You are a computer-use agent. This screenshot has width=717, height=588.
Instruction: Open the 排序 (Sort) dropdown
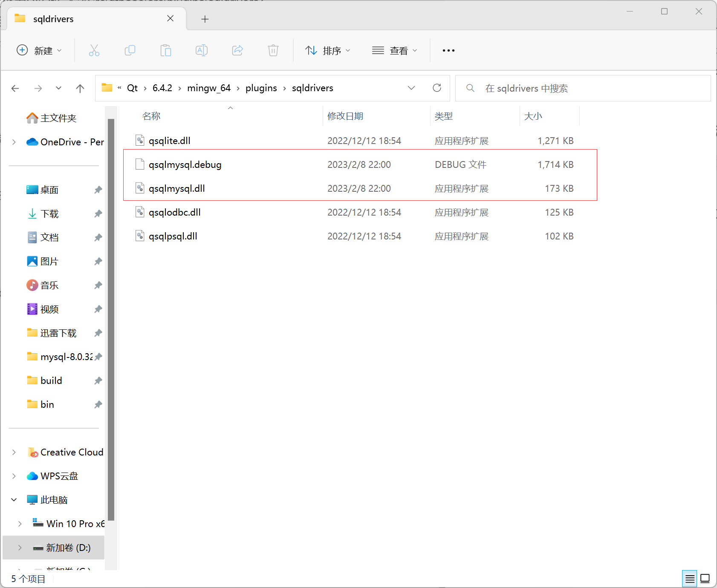point(328,51)
